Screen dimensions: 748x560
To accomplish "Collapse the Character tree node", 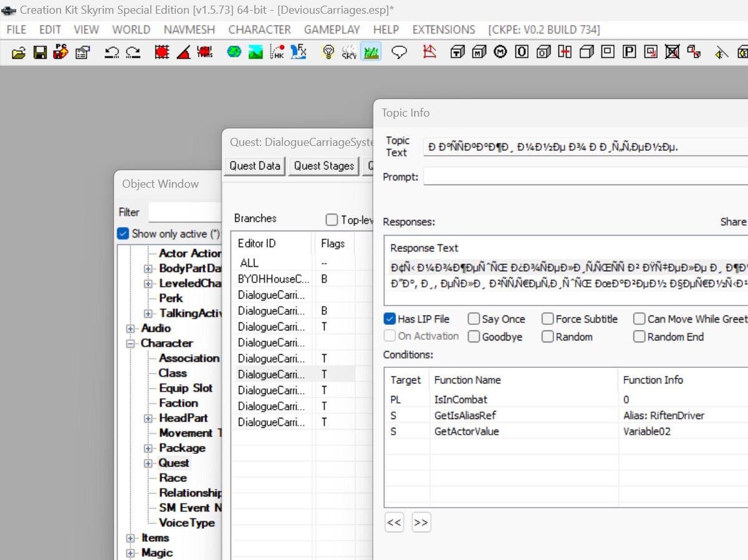I will (131, 344).
